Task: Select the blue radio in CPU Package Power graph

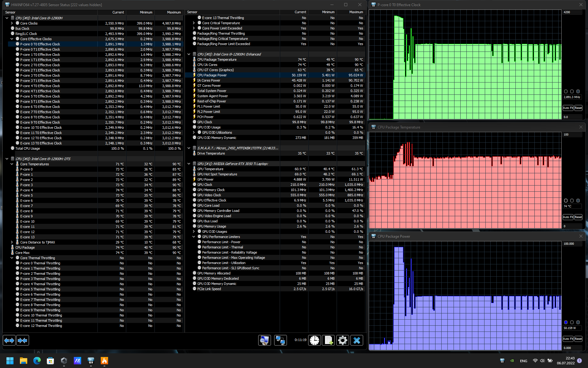Action: pos(566,322)
